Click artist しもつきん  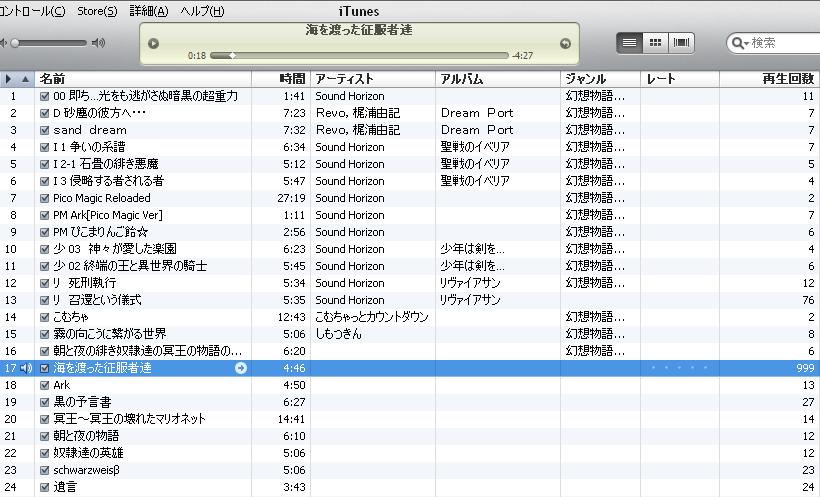click(338, 334)
